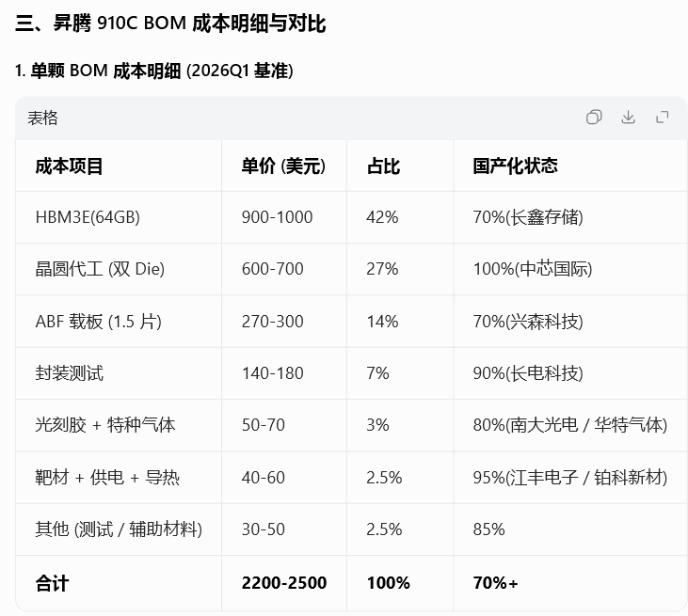This screenshot has height=616, width=688.
Task: Select the 成本项目 column header
Action: click(69, 166)
